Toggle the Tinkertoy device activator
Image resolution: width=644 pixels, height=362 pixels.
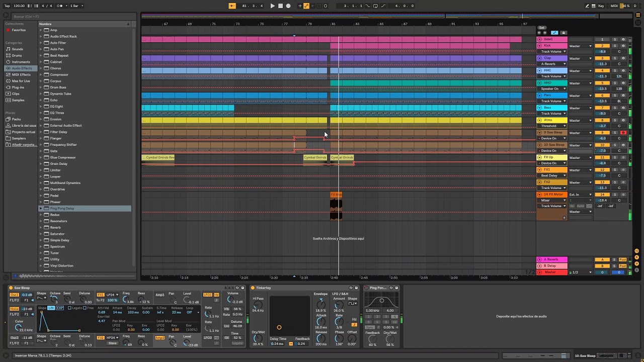(253, 288)
